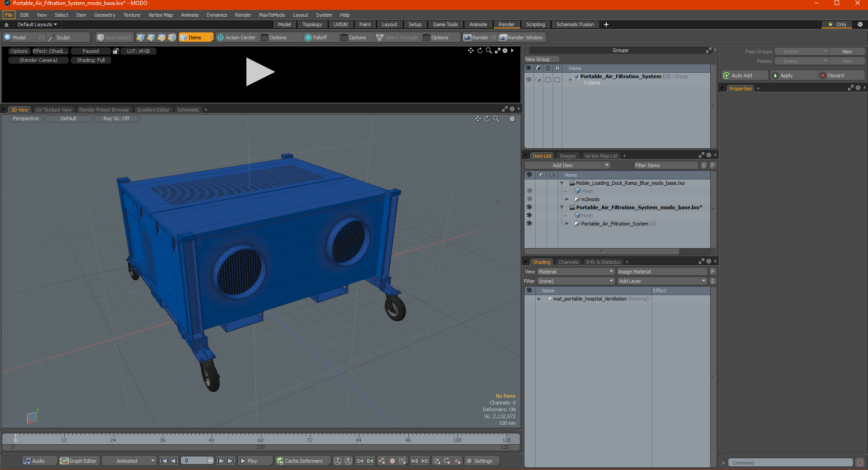Toggle the Only star button
Viewport: 868px width, 470px height.
click(837, 24)
